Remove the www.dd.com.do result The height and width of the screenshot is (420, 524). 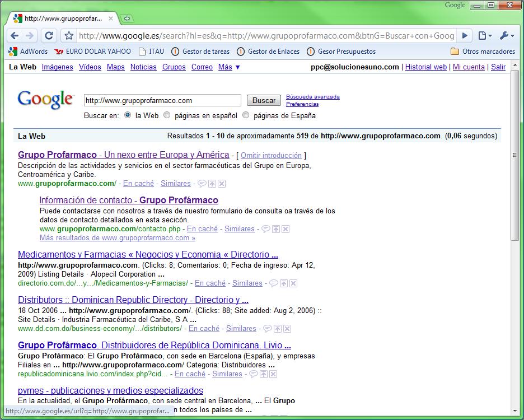click(287, 329)
